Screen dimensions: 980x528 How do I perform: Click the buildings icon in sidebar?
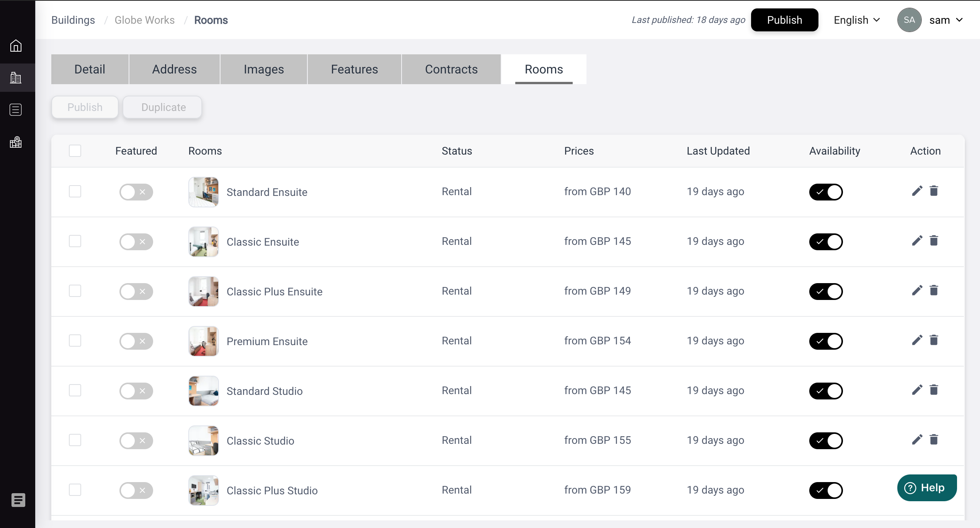(x=16, y=78)
